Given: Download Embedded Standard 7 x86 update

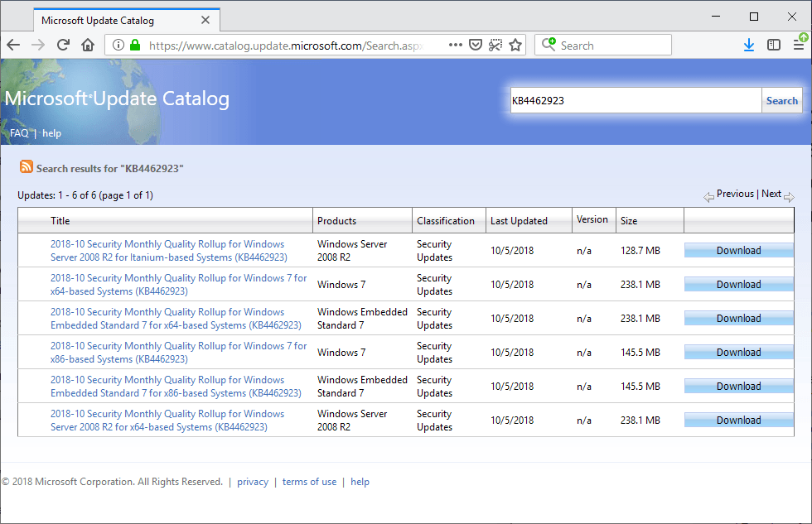Looking at the screenshot, I should [x=738, y=387].
